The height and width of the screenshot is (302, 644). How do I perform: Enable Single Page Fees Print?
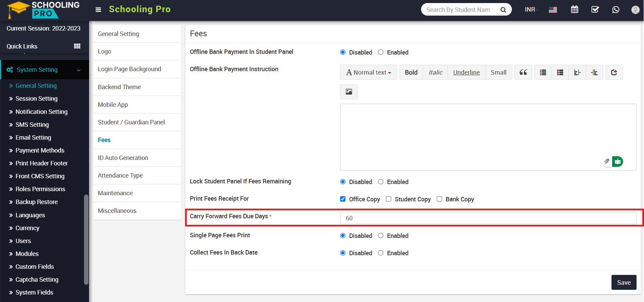click(381, 236)
